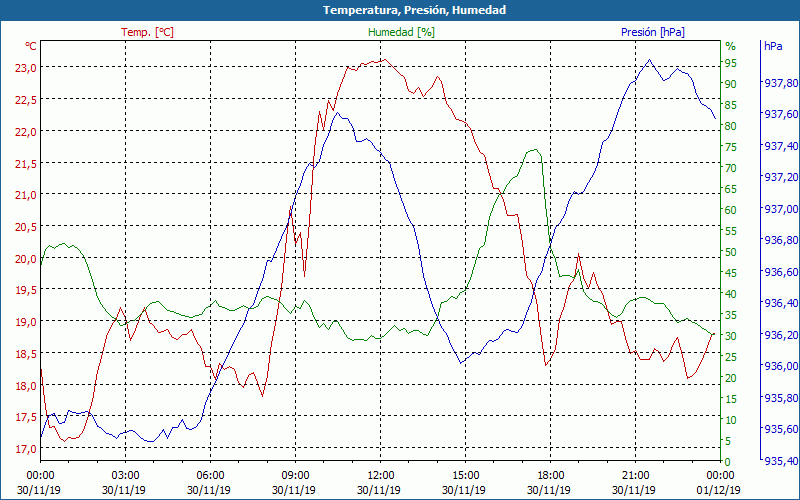
Task: Click the "09:00" time axis label
Action: coord(295,476)
